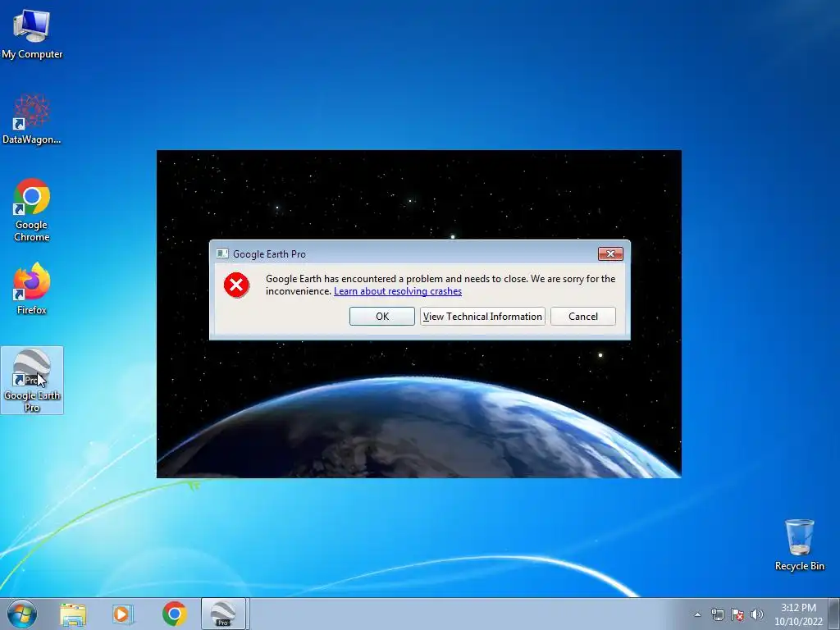Click the Show Desktop strip on taskbar
The image size is (840, 630).
point(834,614)
